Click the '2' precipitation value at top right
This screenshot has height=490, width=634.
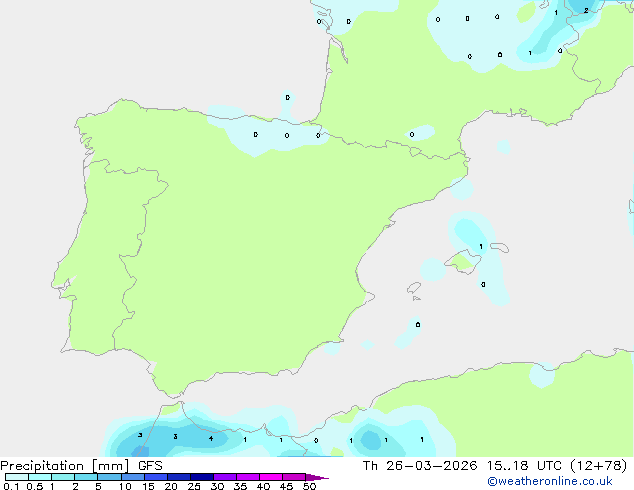pos(586,11)
